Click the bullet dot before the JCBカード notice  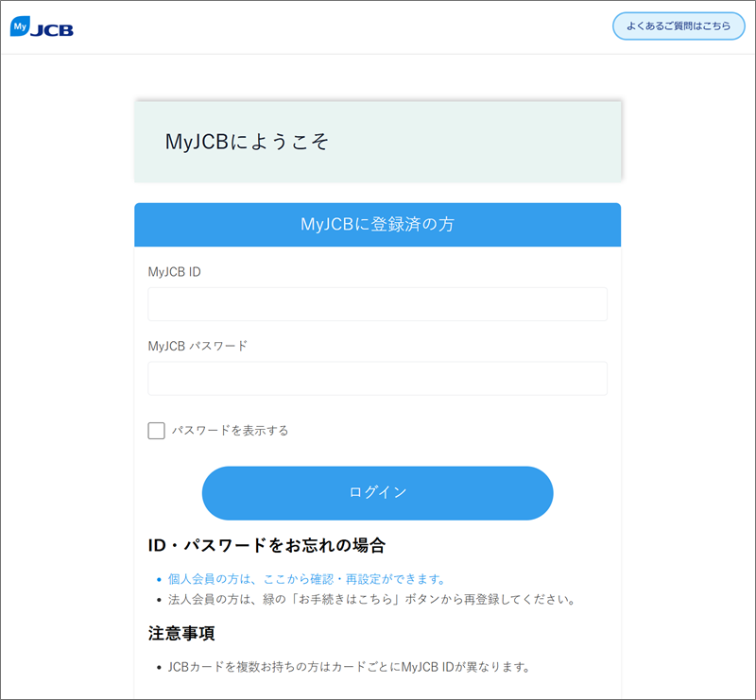[x=159, y=668]
